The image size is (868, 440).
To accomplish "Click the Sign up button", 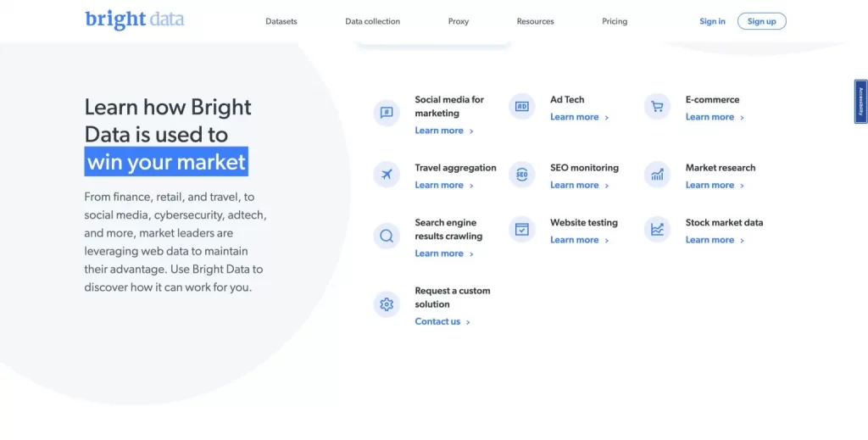I will [762, 21].
